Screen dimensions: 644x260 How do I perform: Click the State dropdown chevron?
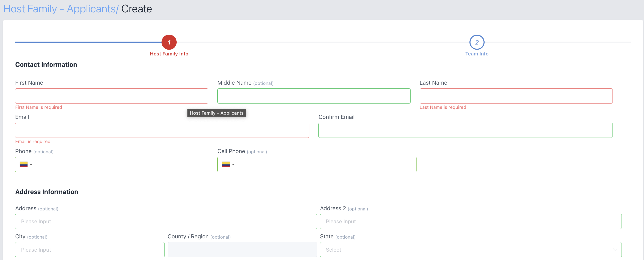click(x=615, y=250)
